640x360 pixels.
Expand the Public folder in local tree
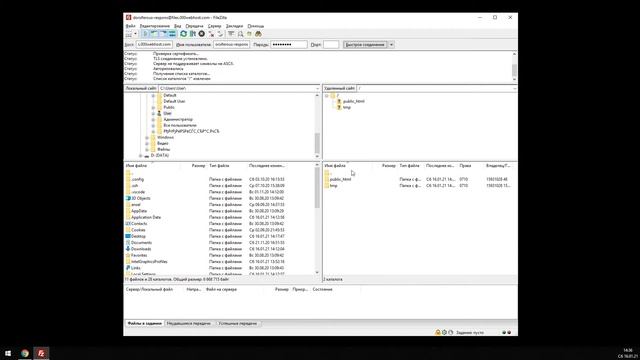153,107
